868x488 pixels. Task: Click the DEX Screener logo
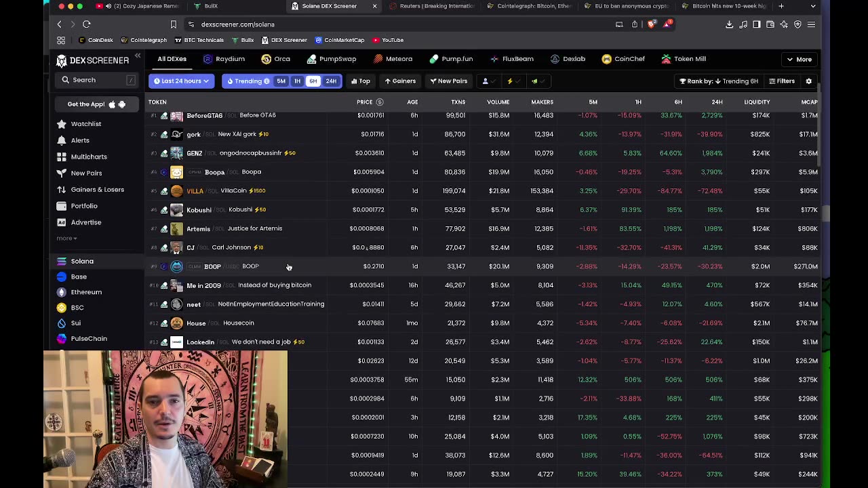tap(92, 60)
